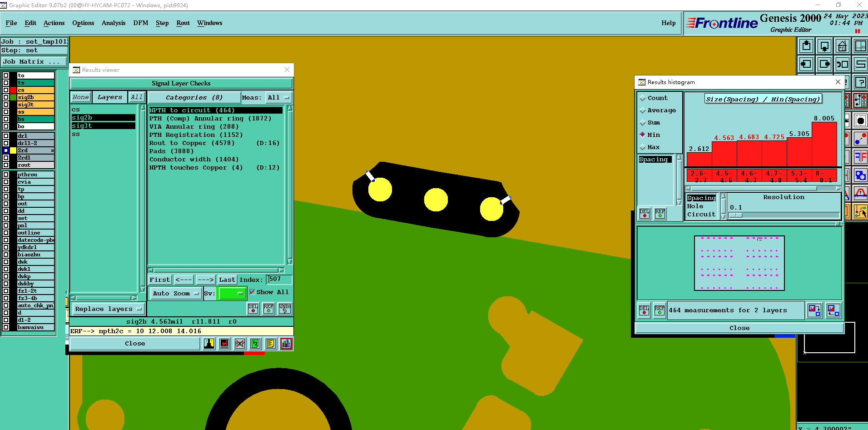Click the pan left arrow tool icon
Image resolution: width=868 pixels, height=430 pixels.
(806, 64)
